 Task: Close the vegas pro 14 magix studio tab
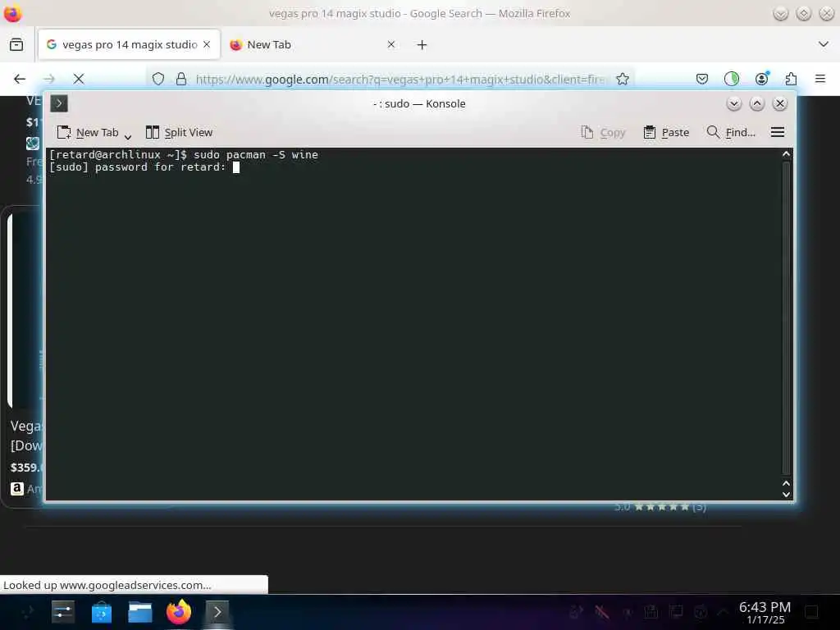(207, 44)
